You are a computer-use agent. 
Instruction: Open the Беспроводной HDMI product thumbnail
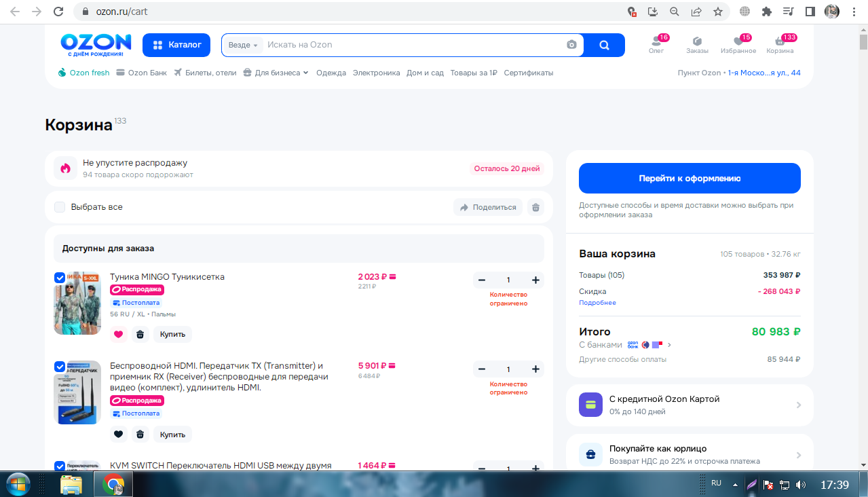tap(77, 392)
